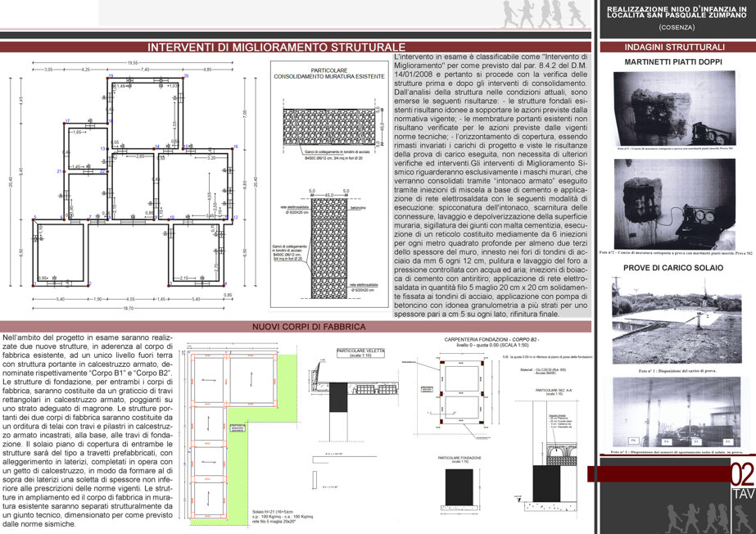
Task: Click the 'MARTINETTI PIATTI DOPPI' subtitle
Action: click(673, 61)
